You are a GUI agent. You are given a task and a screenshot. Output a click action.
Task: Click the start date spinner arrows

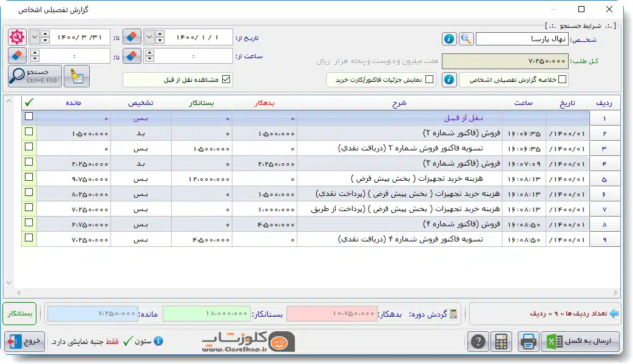[x=160, y=37]
